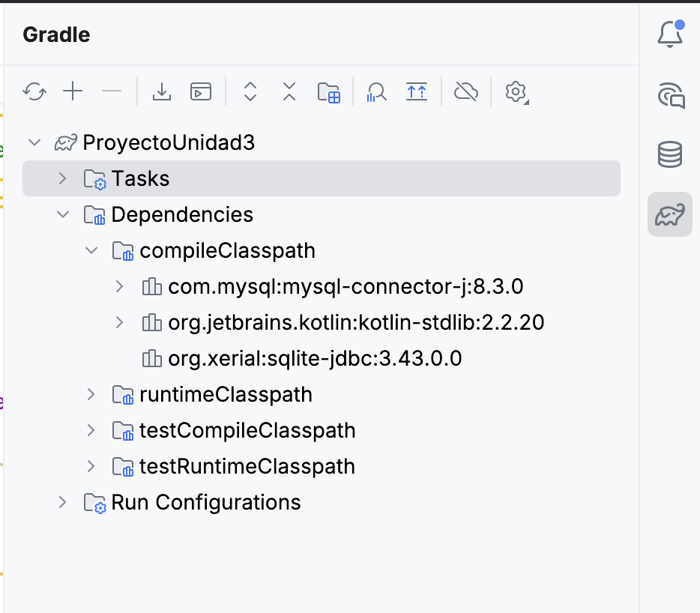
Task: Expand the Tasks folder chevron
Action: (x=62, y=178)
